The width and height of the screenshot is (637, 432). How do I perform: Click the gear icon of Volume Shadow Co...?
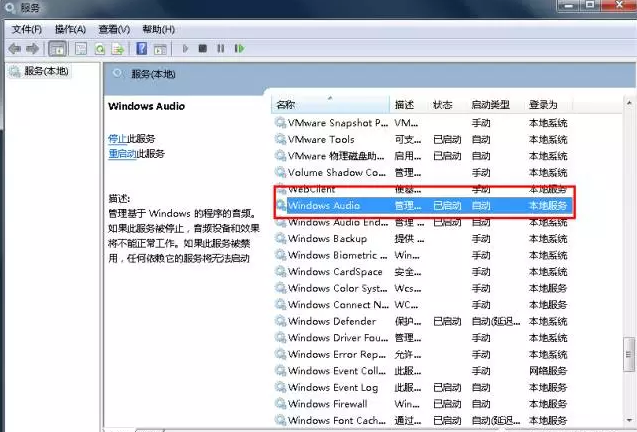tap(280, 172)
